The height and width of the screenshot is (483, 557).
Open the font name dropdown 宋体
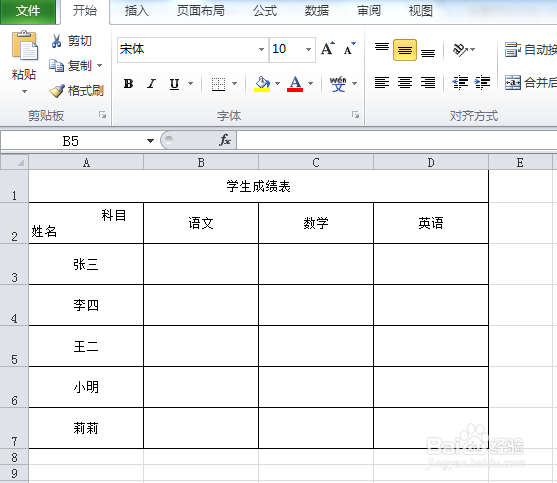coord(261,49)
